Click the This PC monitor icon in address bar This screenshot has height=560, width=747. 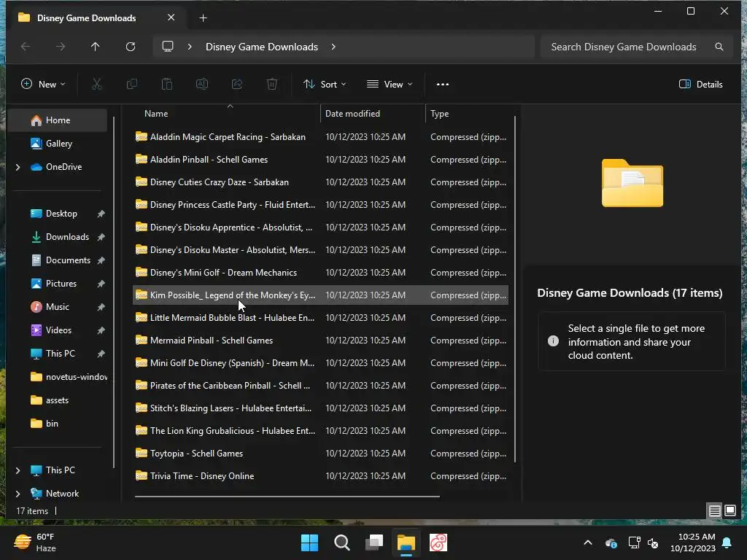coord(168,47)
